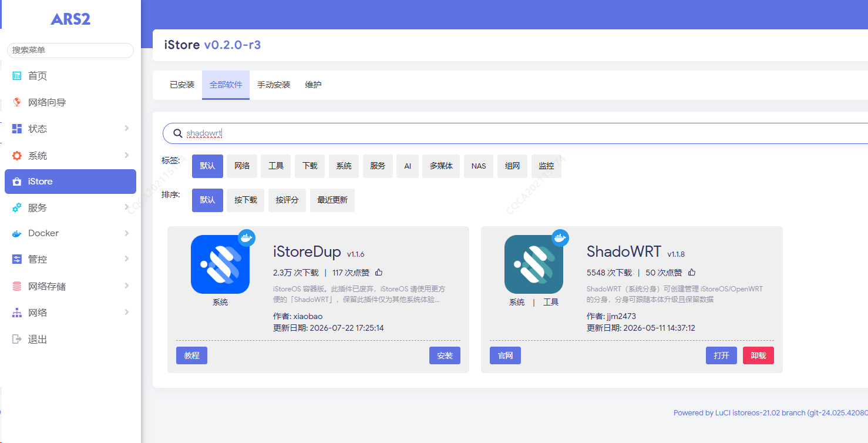Click the ShadoWRT title text
This screenshot has height=443, width=868.
point(624,252)
